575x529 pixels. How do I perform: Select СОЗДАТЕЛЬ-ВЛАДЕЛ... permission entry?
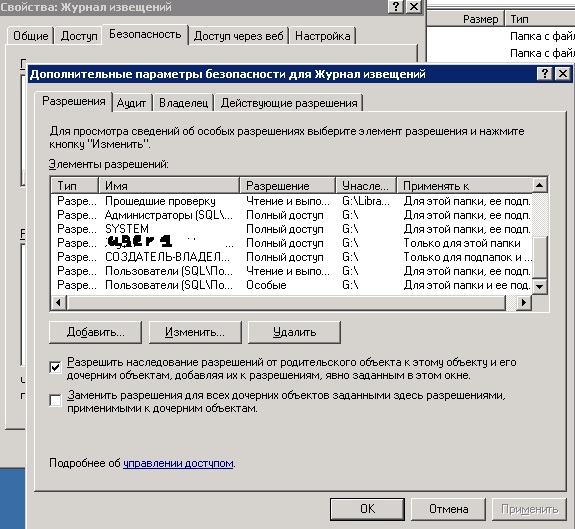tap(292, 257)
